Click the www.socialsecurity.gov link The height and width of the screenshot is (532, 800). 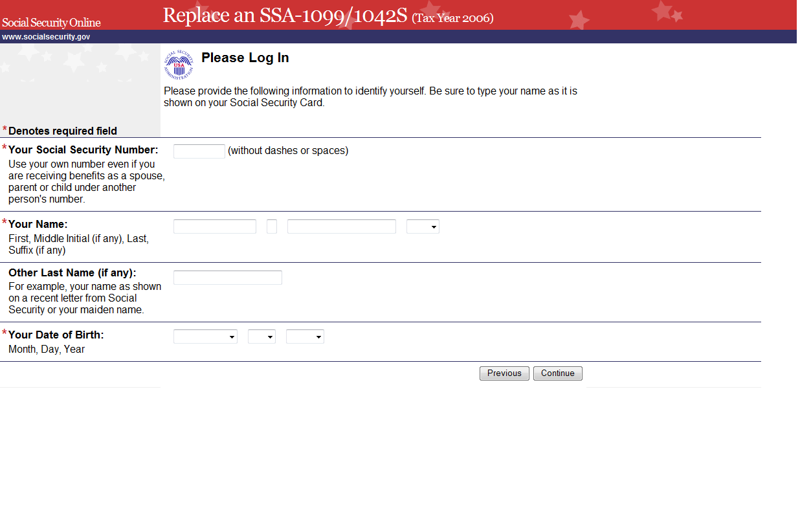pos(46,37)
